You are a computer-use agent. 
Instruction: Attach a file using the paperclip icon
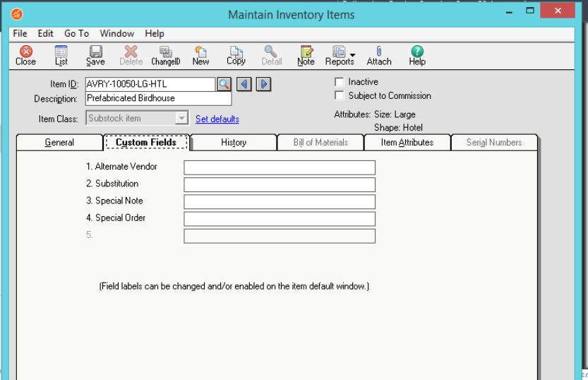(379, 55)
